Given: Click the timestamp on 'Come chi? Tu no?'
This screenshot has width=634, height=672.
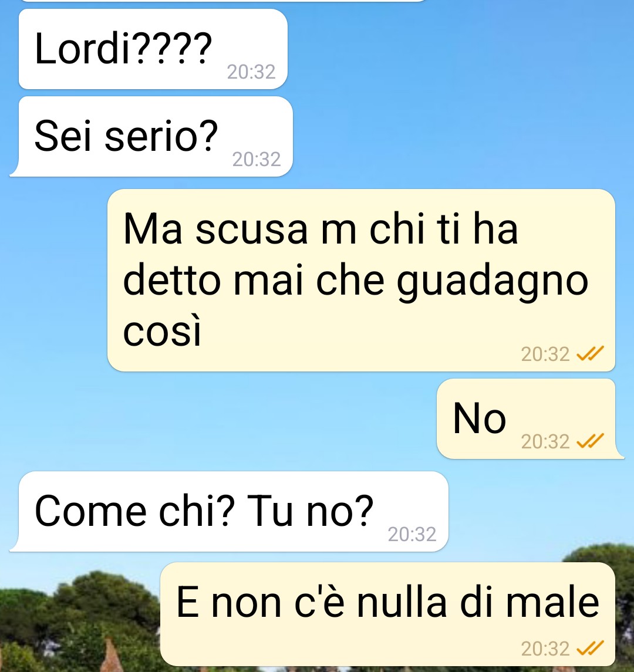Looking at the screenshot, I should [412, 535].
